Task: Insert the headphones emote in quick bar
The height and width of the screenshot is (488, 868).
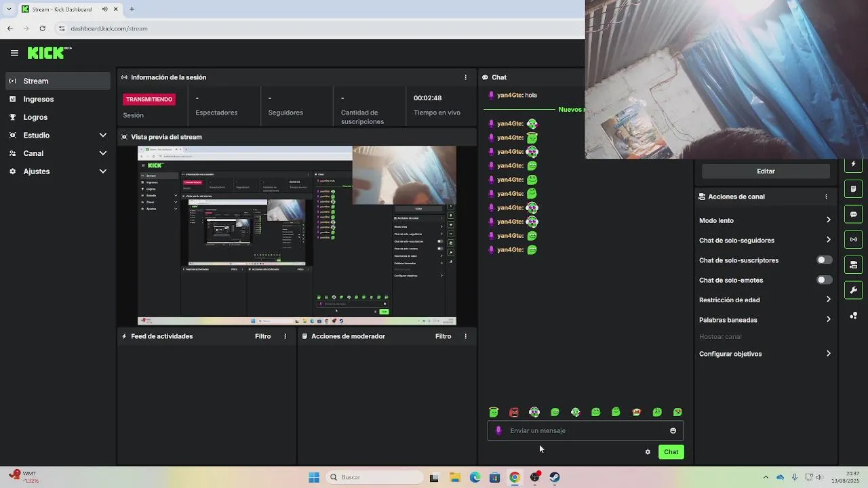Action: point(534,412)
